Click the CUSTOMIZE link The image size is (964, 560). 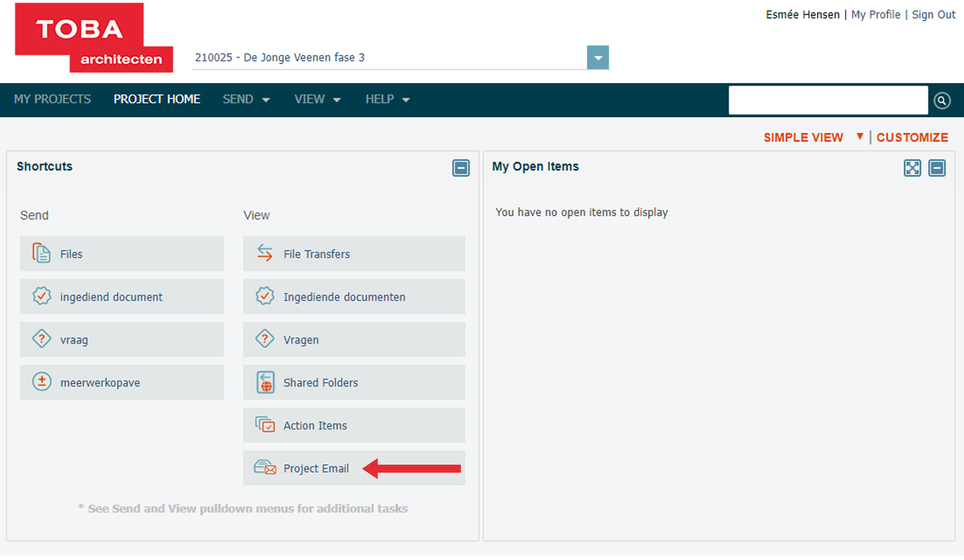[912, 137]
